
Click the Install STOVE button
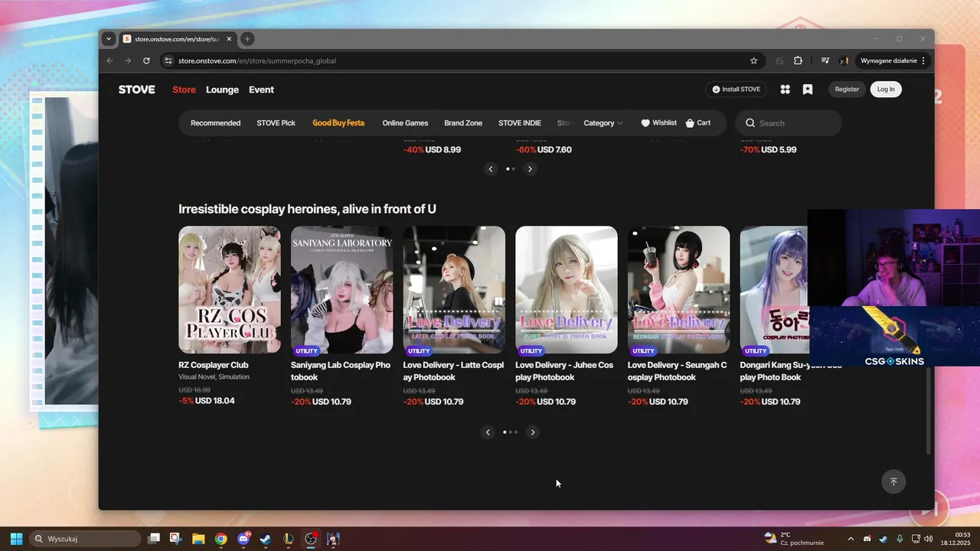(736, 90)
